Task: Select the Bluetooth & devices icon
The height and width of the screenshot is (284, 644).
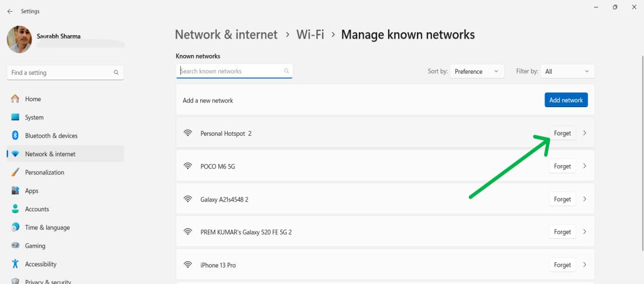Action: pos(15,136)
